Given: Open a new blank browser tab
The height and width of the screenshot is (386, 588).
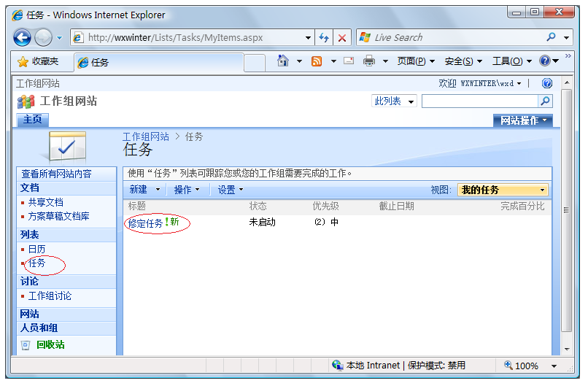Looking at the screenshot, I should click(x=255, y=63).
